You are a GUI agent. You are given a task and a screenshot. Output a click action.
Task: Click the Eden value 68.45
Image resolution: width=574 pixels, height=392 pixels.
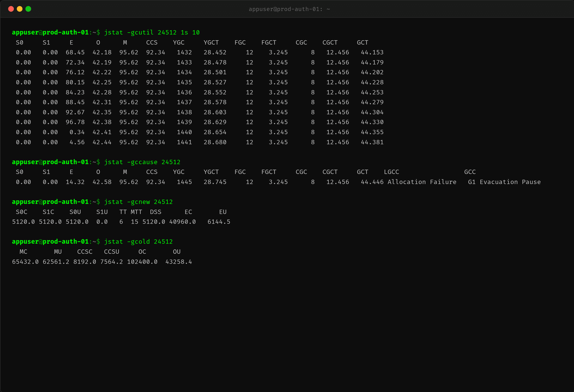tap(75, 52)
